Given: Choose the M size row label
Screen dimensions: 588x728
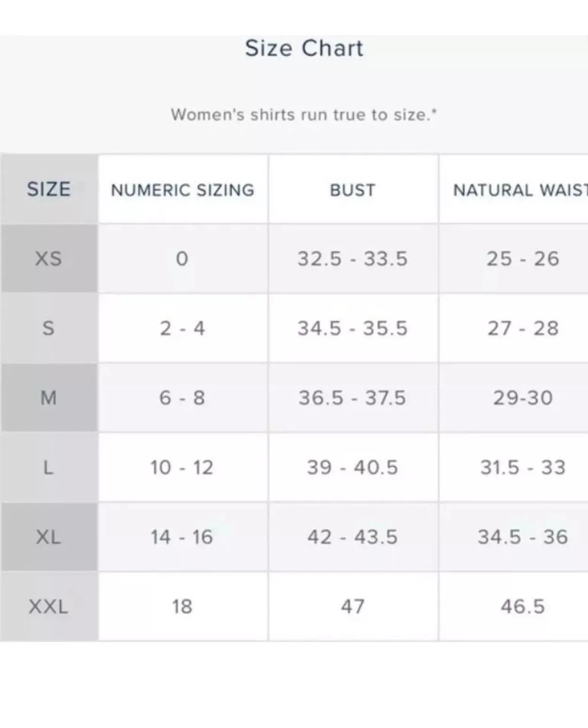Looking at the screenshot, I should point(49,397).
